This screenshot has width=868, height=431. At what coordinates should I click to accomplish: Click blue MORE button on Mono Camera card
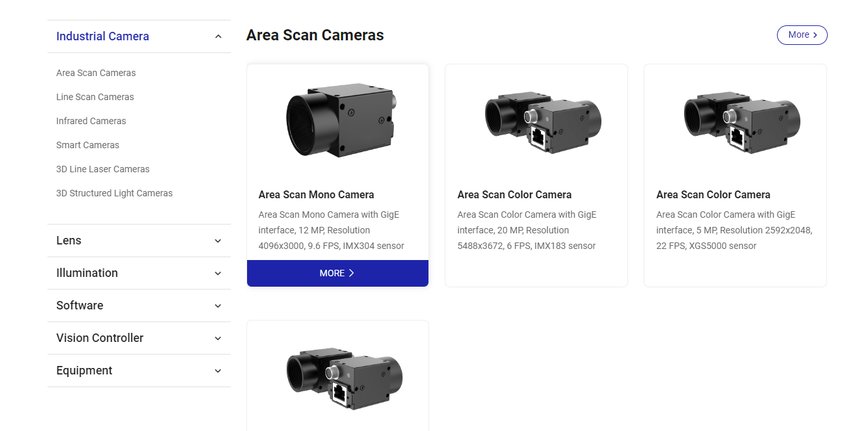click(337, 273)
